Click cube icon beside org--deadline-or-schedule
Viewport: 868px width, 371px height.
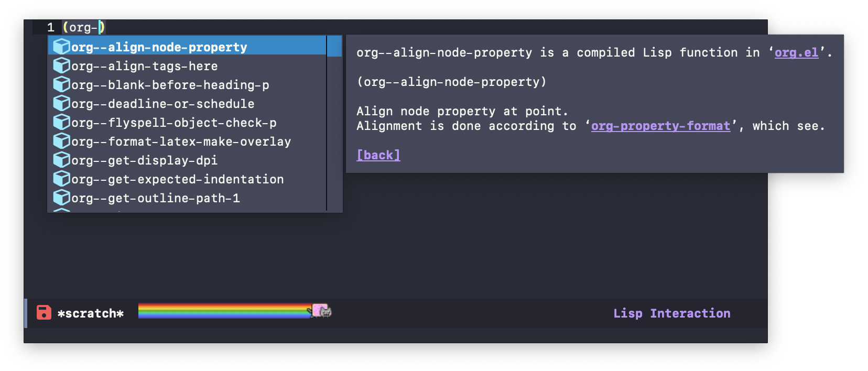pyautogui.click(x=62, y=103)
